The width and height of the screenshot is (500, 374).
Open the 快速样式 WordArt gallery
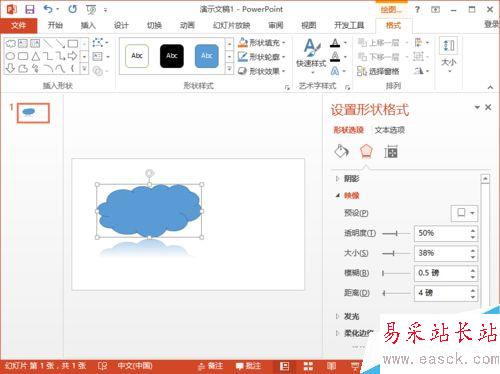[311, 55]
